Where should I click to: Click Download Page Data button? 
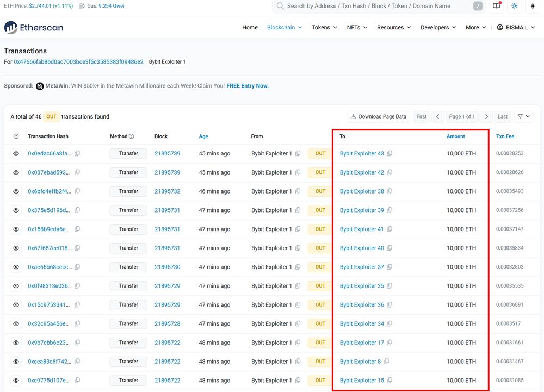(378, 116)
